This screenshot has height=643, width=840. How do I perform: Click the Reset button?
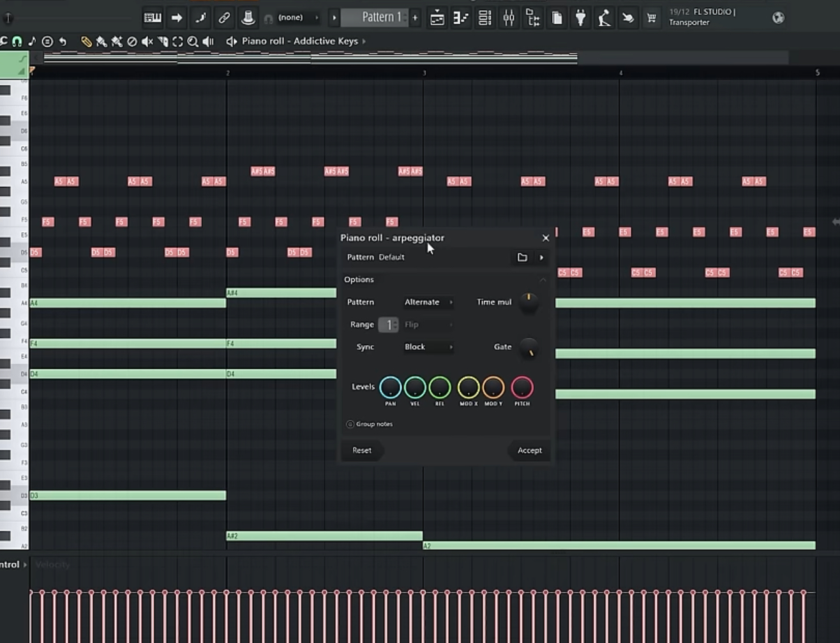(362, 450)
